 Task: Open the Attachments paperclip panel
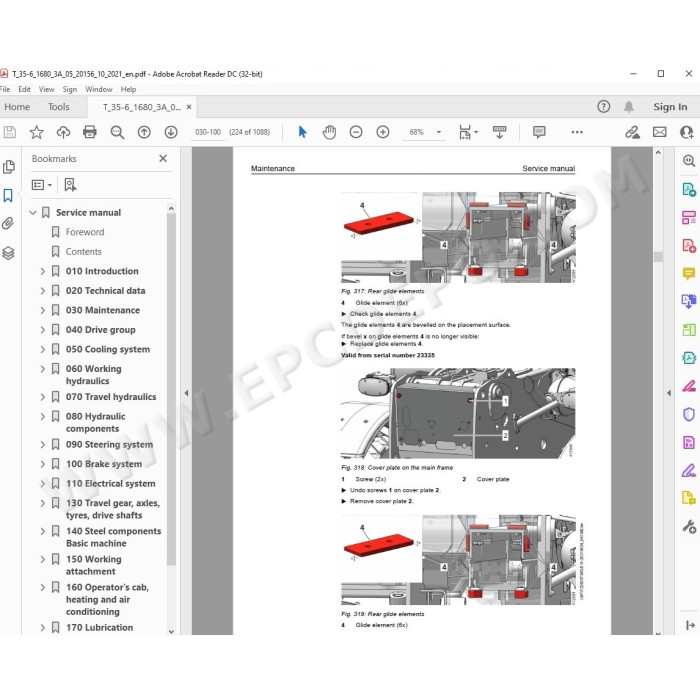pos(8,223)
